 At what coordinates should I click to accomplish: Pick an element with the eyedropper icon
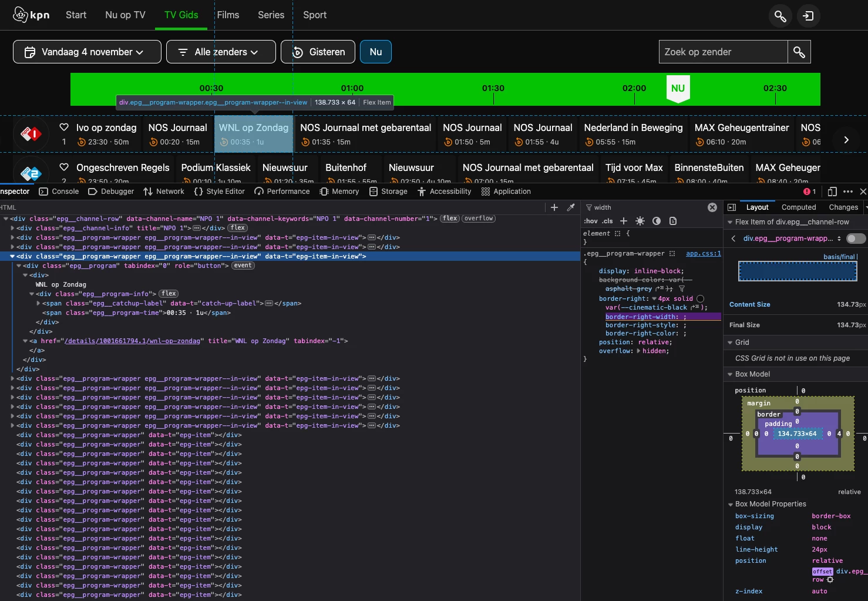pos(570,207)
